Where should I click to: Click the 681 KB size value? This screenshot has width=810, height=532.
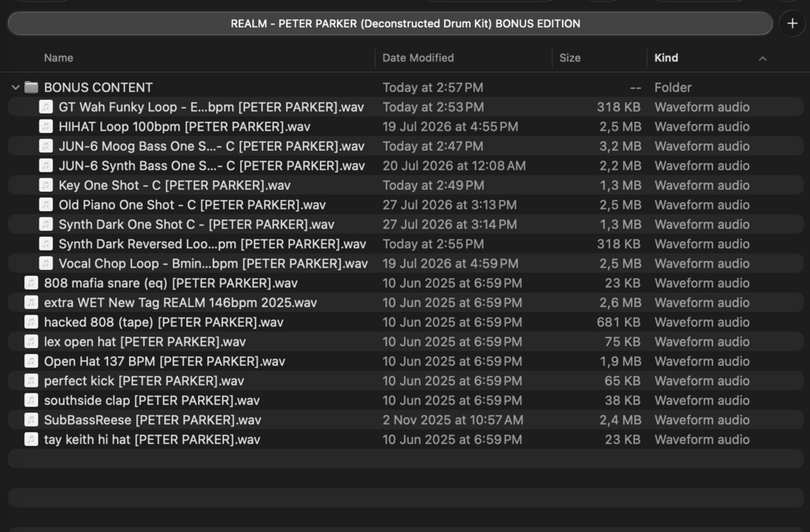(x=618, y=322)
